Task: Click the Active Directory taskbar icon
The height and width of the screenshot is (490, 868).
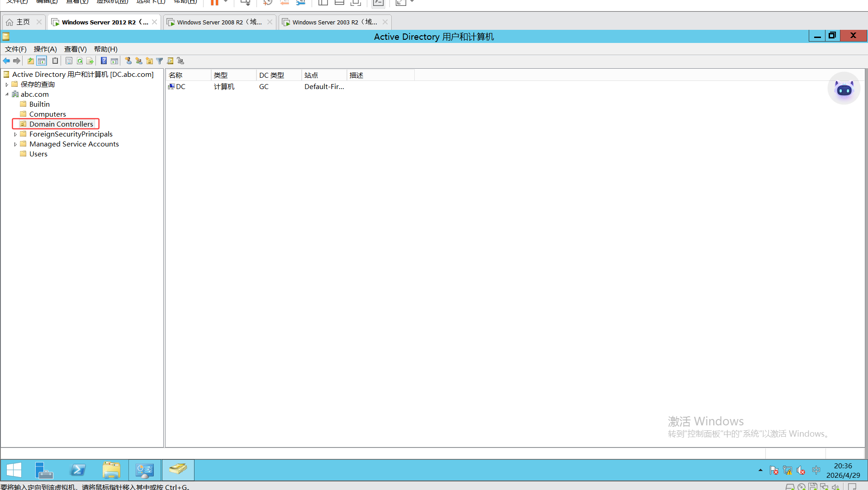Action: click(x=178, y=470)
